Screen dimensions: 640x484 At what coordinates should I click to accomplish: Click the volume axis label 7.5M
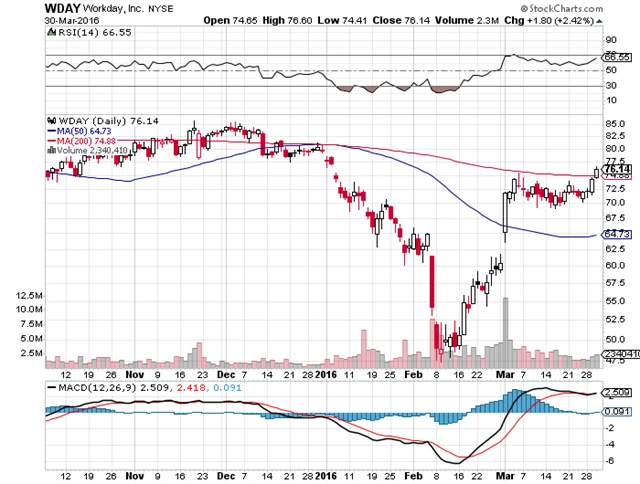coord(31,324)
